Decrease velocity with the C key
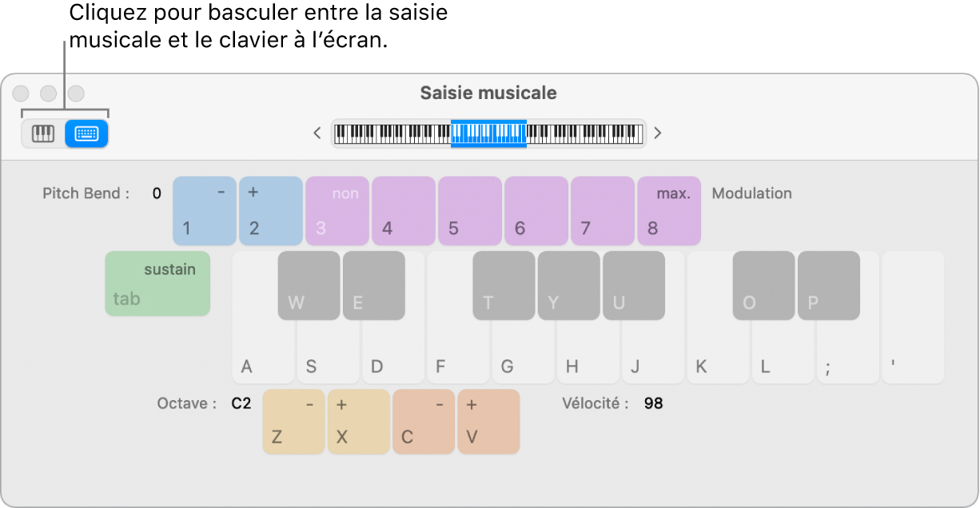The height and width of the screenshot is (508, 980). click(423, 422)
